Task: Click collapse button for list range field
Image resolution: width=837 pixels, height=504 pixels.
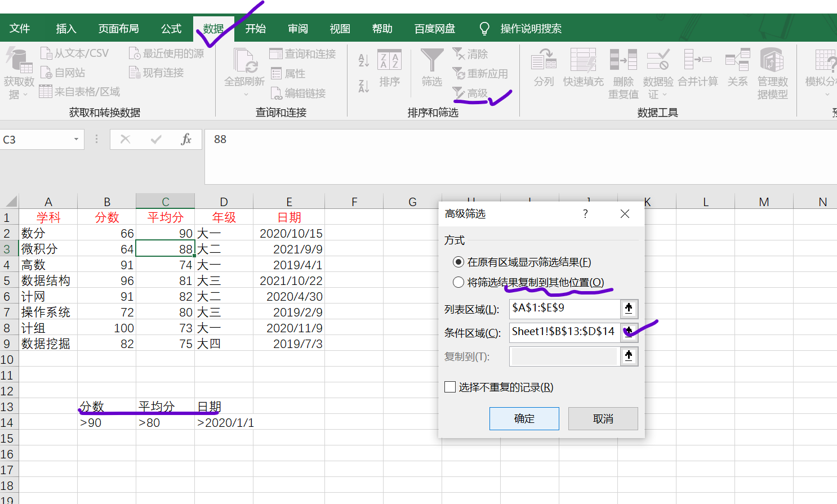Action: [629, 308]
